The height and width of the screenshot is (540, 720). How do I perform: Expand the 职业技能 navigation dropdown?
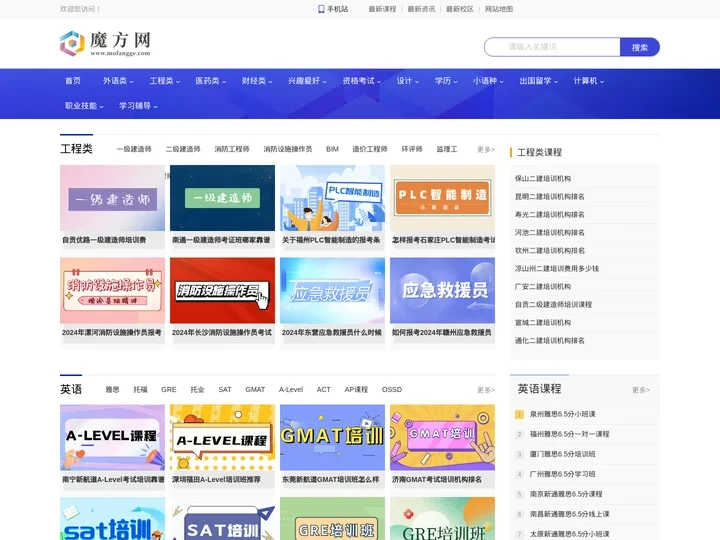click(84, 106)
